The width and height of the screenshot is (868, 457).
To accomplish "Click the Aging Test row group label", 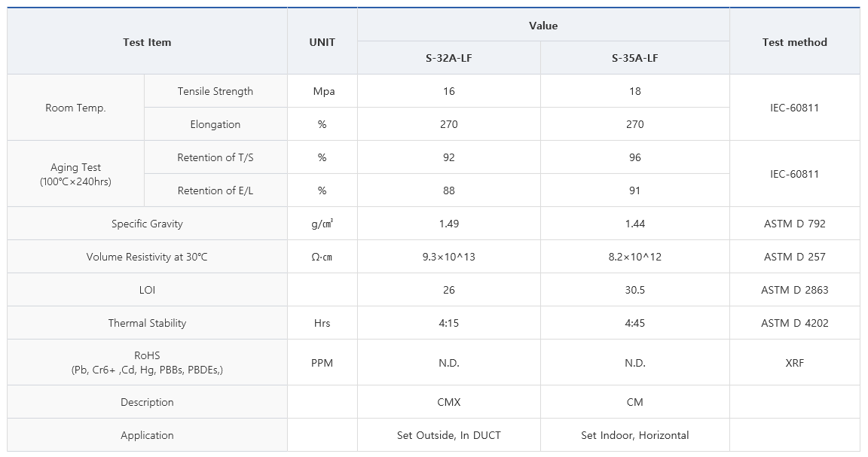I will [x=76, y=174].
